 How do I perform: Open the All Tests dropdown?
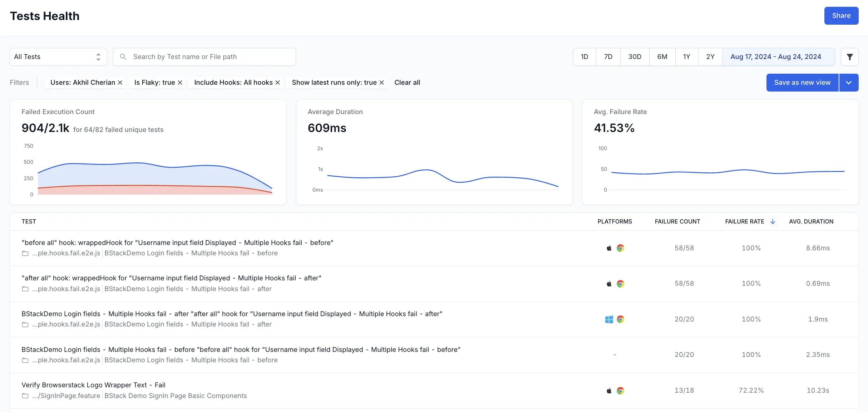click(x=58, y=57)
